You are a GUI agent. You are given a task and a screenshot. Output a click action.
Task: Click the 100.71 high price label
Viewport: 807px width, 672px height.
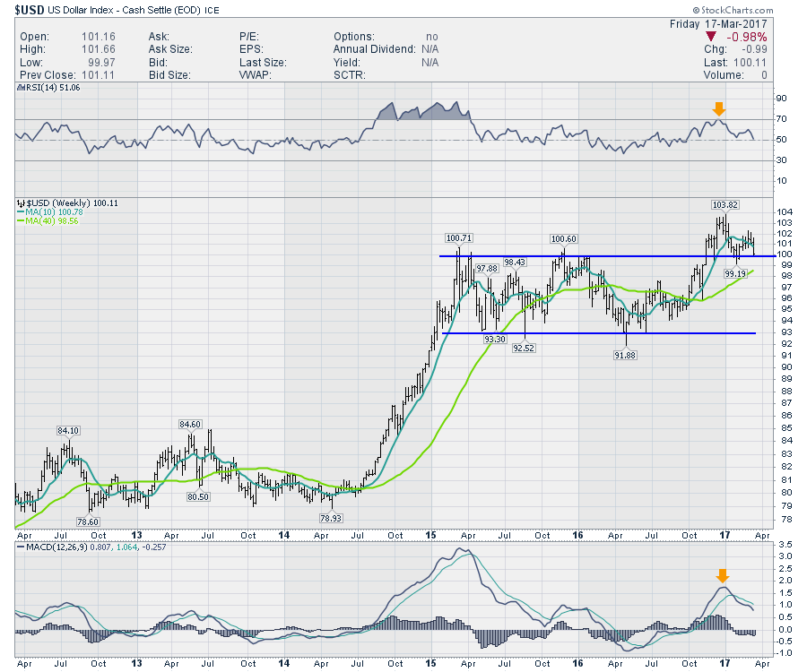click(x=458, y=238)
